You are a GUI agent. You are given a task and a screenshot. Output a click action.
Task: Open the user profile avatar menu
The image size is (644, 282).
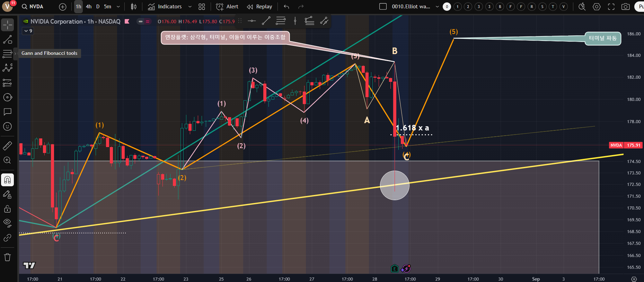pos(7,7)
